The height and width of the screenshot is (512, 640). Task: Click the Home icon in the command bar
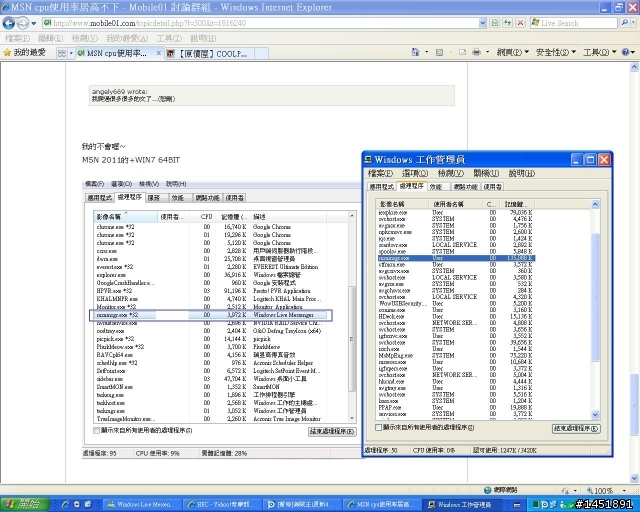coord(416,52)
